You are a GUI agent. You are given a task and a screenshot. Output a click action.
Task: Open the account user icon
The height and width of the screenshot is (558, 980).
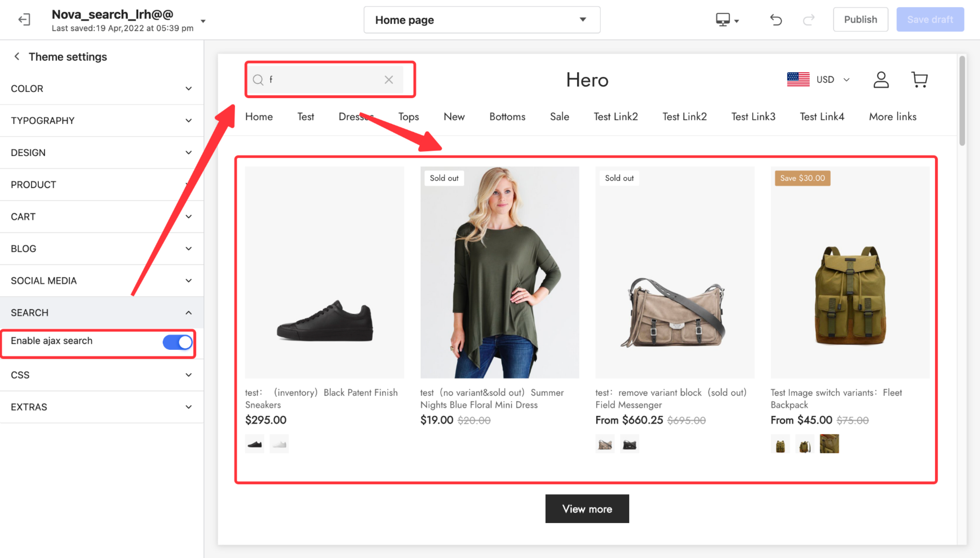tap(881, 80)
